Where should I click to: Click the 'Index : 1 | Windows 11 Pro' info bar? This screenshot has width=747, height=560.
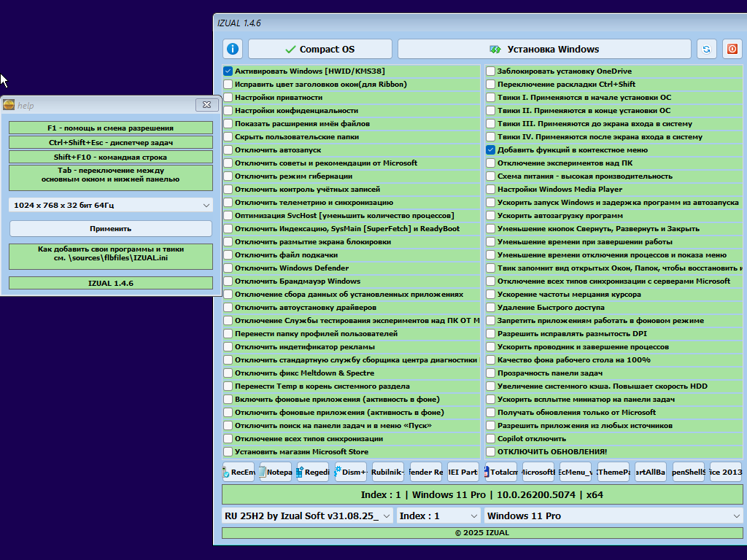tap(482, 495)
